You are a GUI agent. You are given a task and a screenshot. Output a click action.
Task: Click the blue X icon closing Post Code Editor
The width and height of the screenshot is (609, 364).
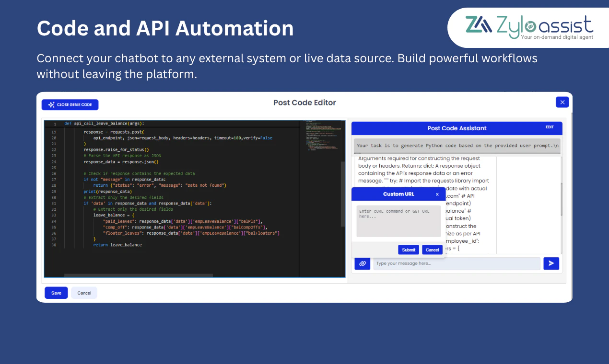[562, 102]
